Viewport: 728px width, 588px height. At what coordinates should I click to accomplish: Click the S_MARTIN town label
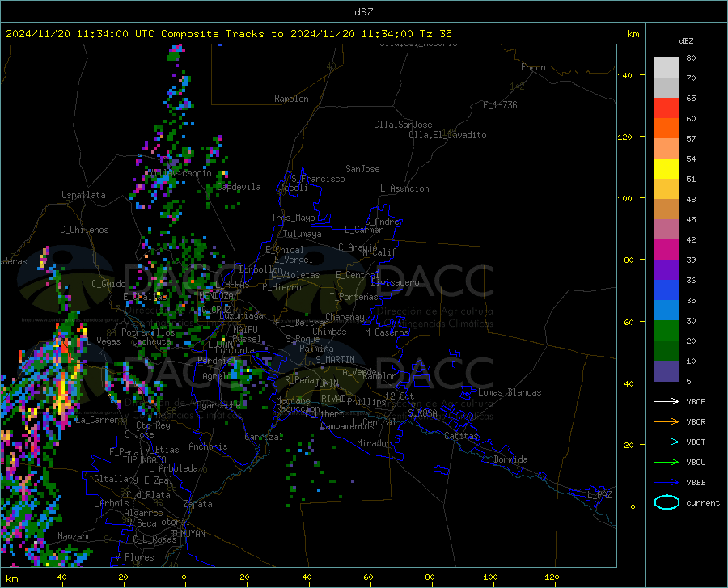[335, 360]
